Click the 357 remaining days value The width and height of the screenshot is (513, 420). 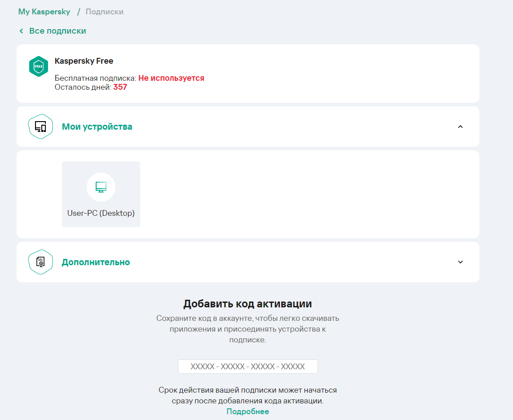click(120, 87)
